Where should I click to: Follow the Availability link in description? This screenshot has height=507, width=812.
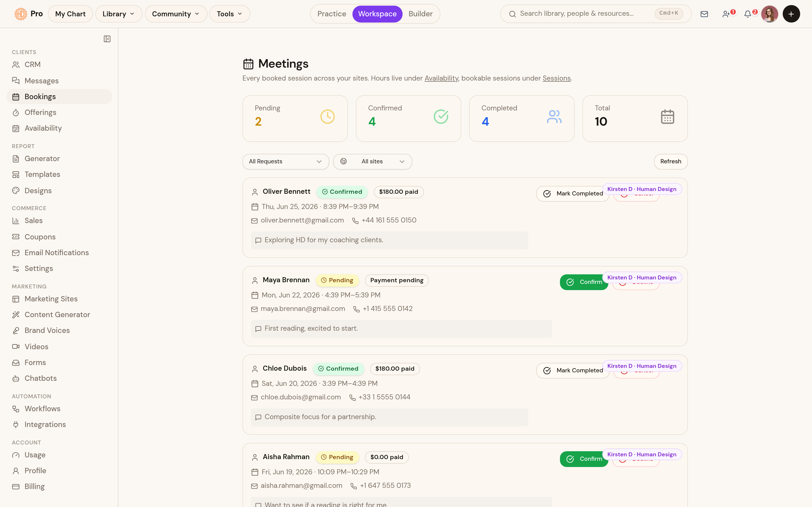441,78
